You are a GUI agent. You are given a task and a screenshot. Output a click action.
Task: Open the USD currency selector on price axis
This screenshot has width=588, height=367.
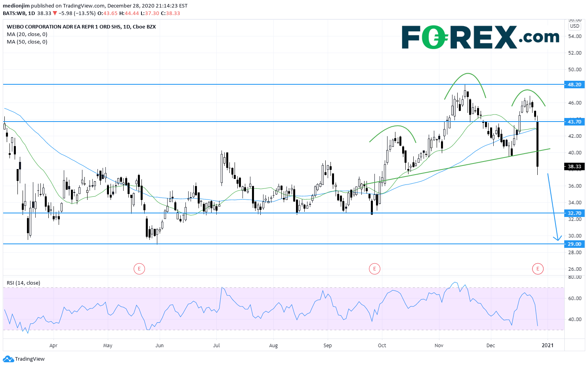(575, 26)
